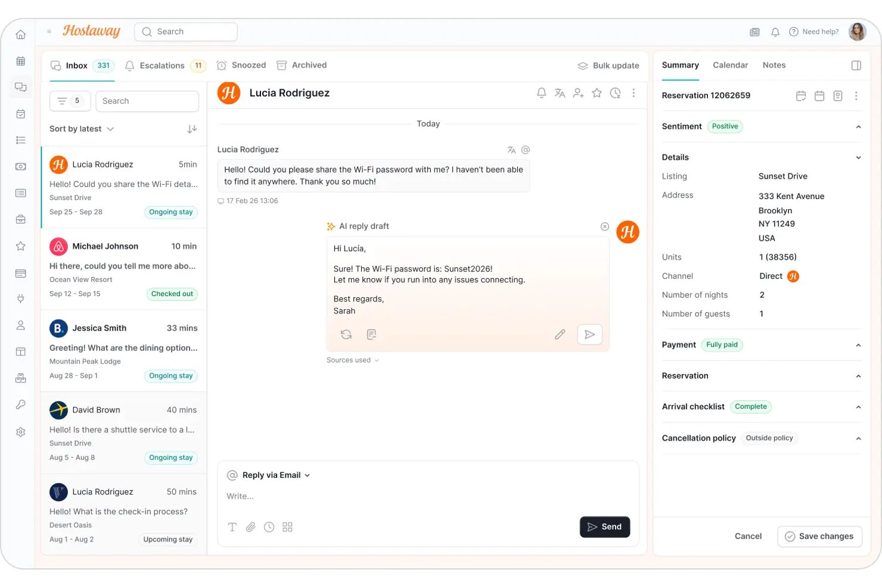
Task: Regenerate the AI reply draft
Action: click(346, 335)
